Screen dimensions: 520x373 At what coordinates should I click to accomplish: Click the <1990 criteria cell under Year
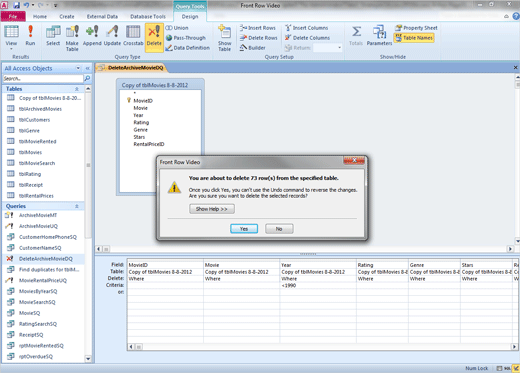point(318,286)
